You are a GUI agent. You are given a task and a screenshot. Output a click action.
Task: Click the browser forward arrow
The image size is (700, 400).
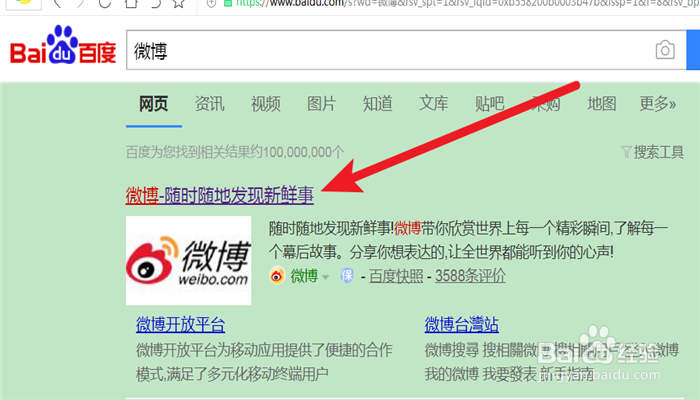coord(80,4)
